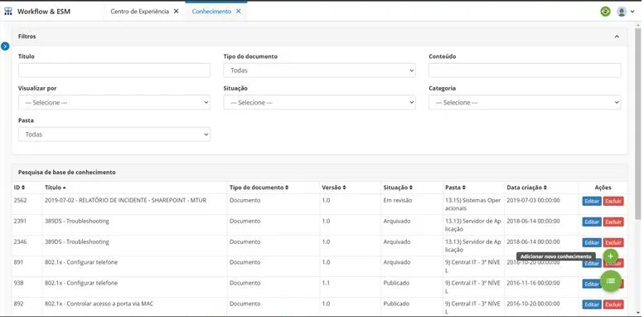
Task: Close the Conhecimento tab
Action: (x=238, y=12)
